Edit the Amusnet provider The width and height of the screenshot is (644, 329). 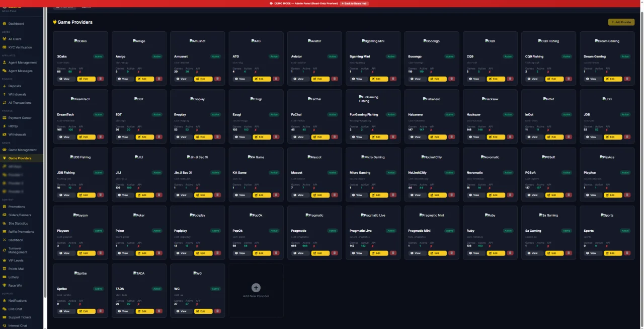click(x=203, y=79)
